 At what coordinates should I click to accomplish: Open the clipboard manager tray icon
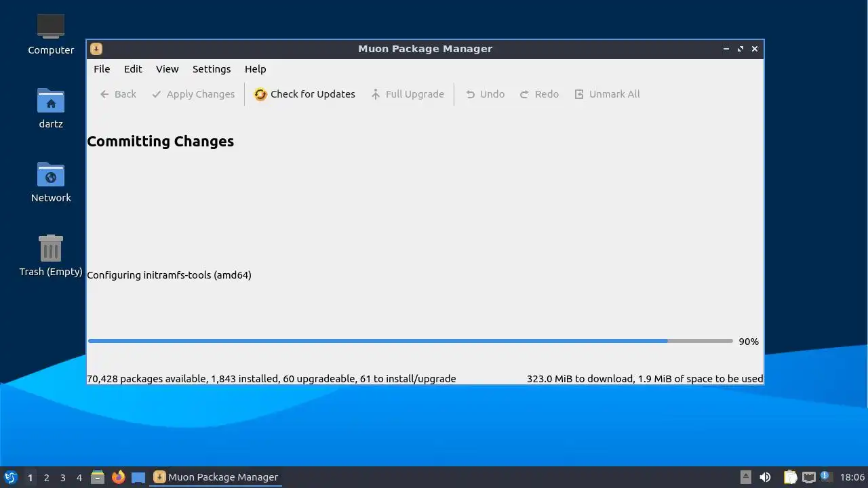click(790, 477)
